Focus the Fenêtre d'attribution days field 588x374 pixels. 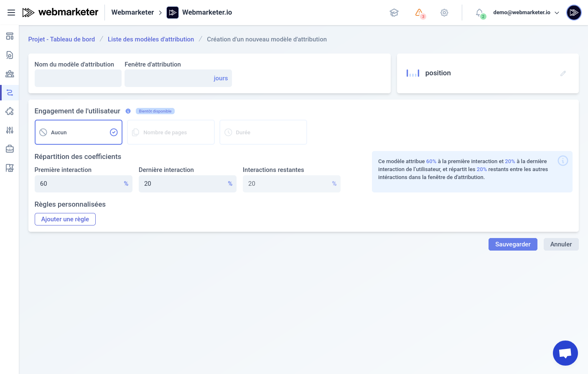[x=178, y=78]
